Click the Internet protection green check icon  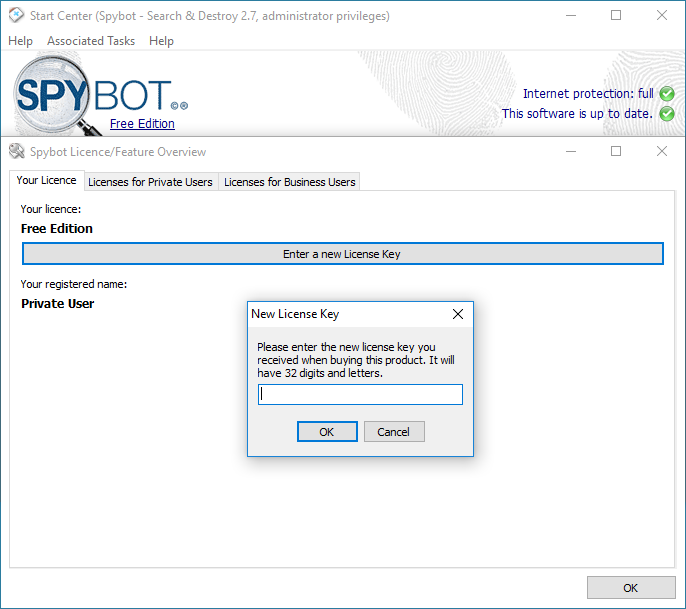pos(667,94)
